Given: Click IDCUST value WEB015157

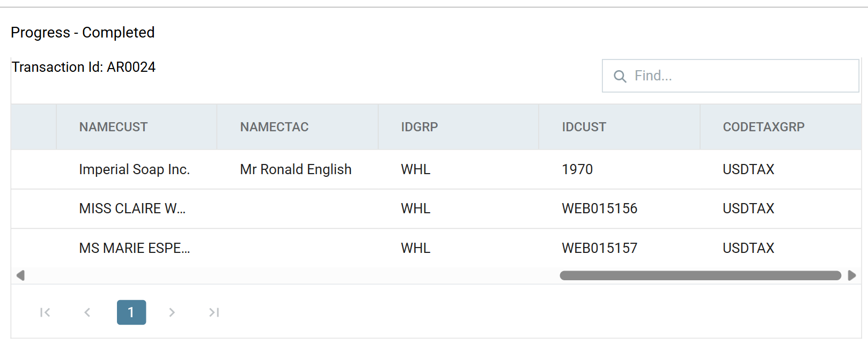Looking at the screenshot, I should tap(599, 248).
